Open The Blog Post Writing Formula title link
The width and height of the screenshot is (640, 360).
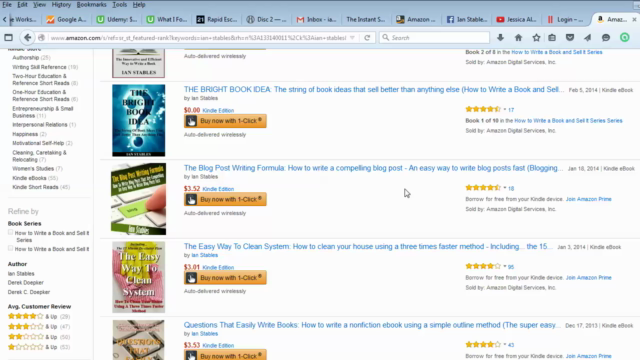[x=373, y=168]
